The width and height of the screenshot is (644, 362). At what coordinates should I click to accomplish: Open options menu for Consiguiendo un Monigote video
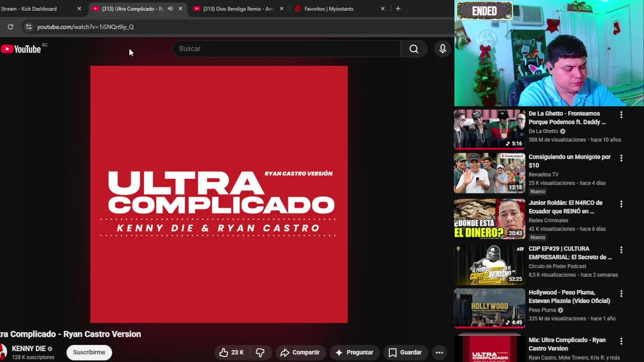tap(621, 158)
